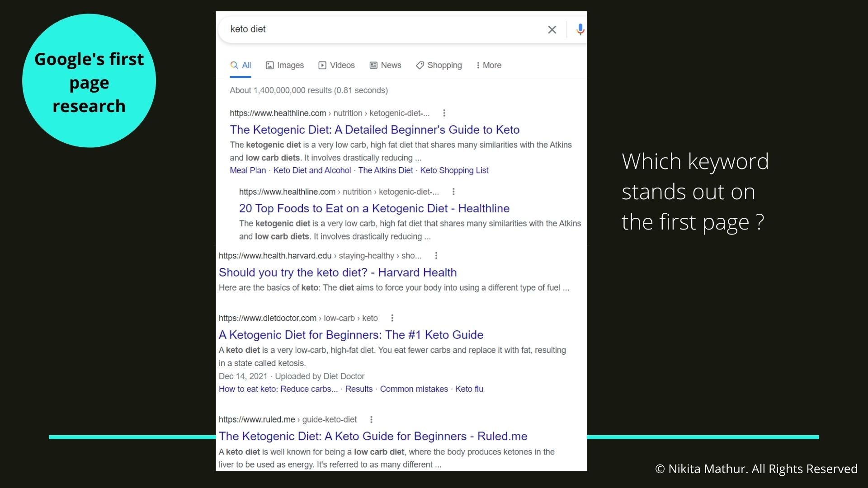The image size is (868, 488).
Task: Click the dietdoctor.com URL breadcrumb
Action: [x=298, y=318]
